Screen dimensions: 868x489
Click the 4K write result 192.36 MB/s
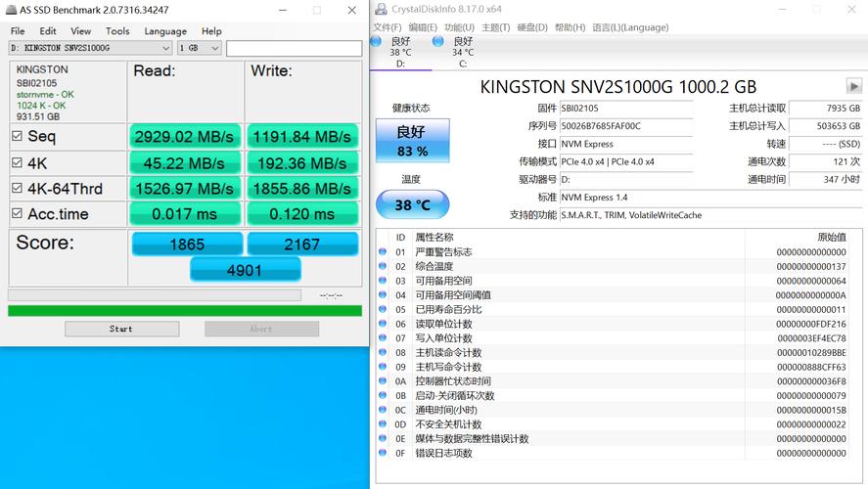click(302, 163)
